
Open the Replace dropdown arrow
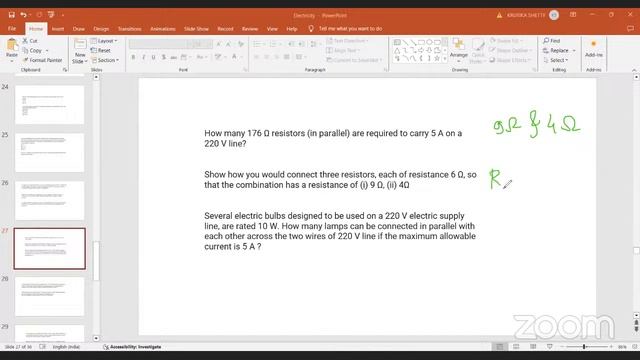(574, 51)
